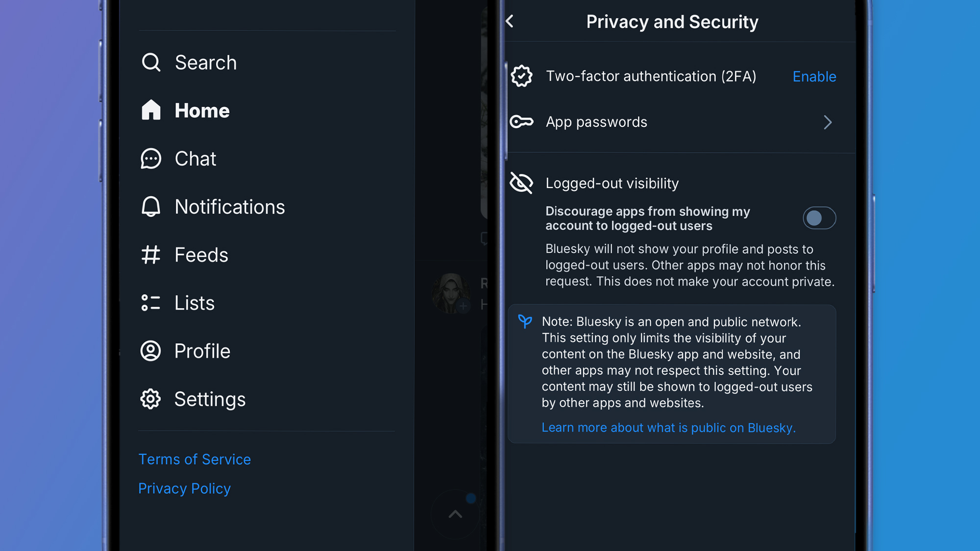Click the scroll-to-top arrow button

[455, 514]
